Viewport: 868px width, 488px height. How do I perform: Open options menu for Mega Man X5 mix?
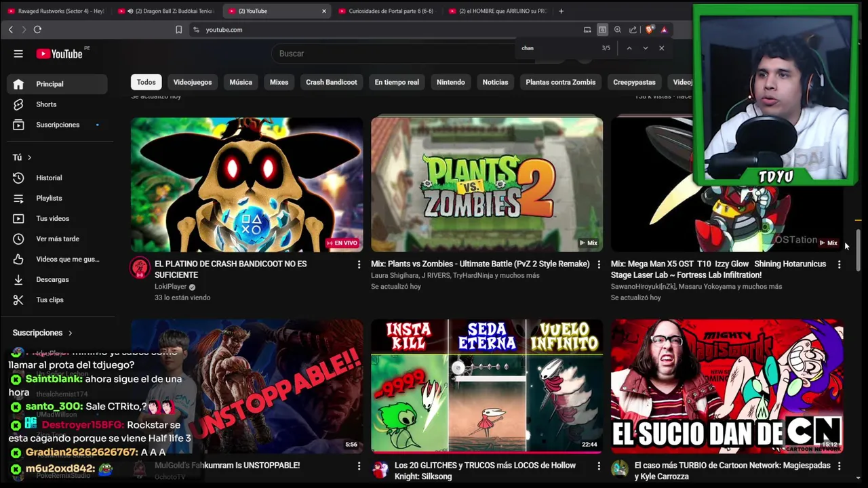click(839, 264)
